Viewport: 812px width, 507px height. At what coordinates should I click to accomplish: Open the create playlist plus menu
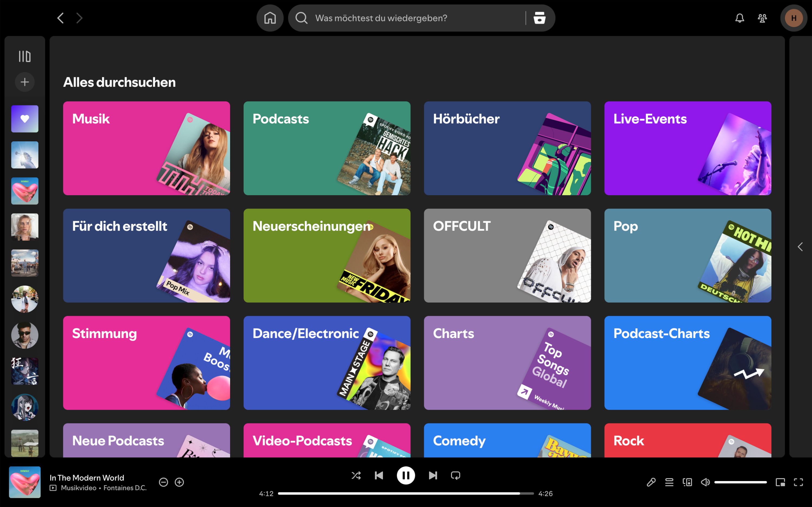click(x=24, y=82)
